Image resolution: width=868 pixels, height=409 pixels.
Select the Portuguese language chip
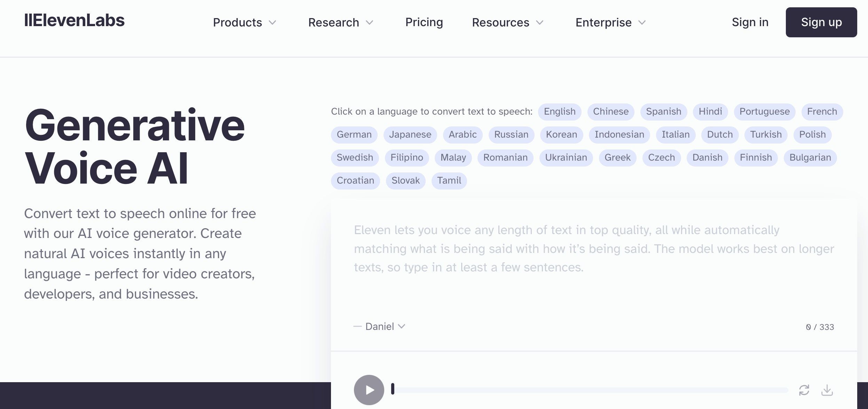(x=764, y=111)
